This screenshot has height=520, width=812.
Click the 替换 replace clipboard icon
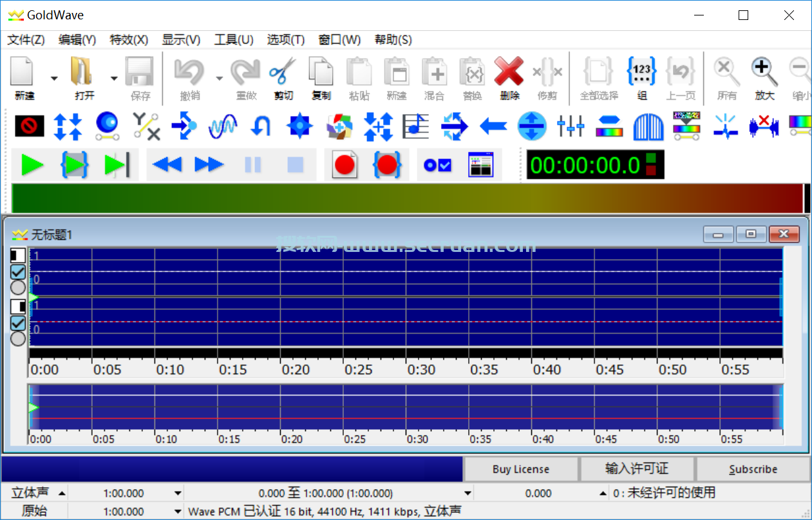(472, 78)
